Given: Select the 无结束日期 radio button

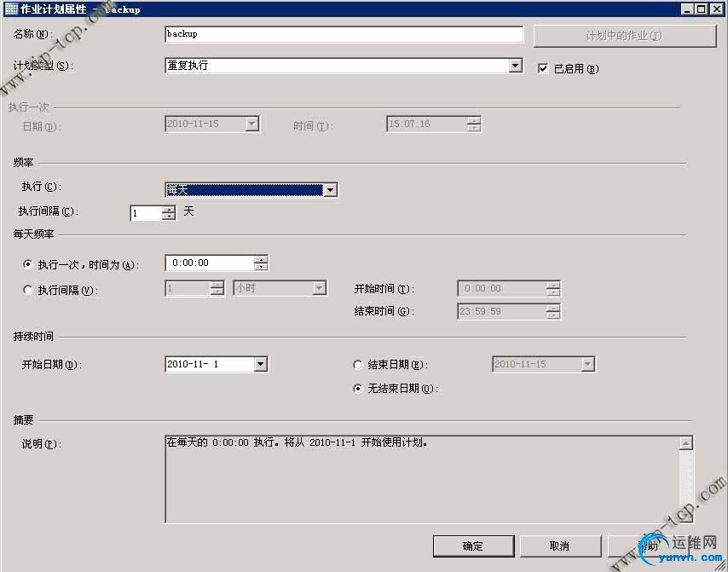Looking at the screenshot, I should pyautogui.click(x=357, y=389).
